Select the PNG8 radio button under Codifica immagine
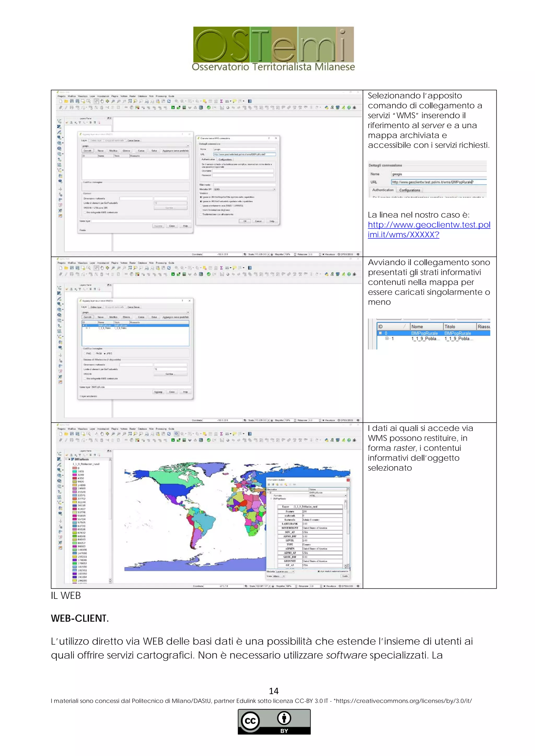535x756 pixels. point(94,354)
